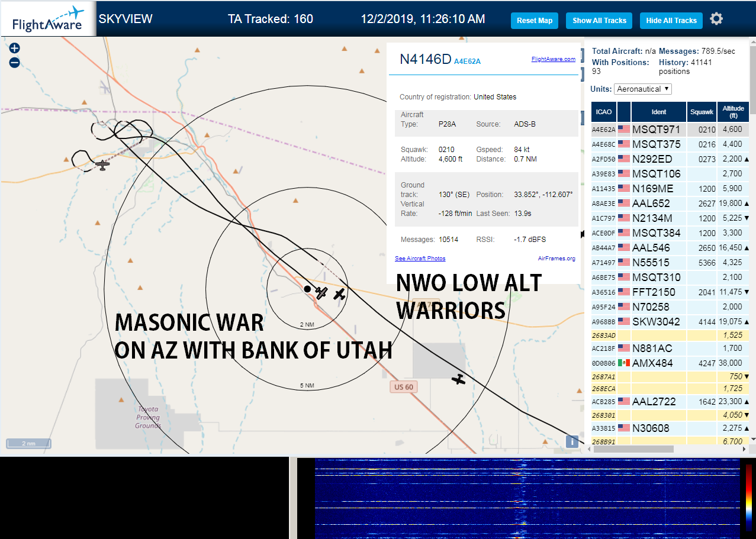Click the US flag in N30608 row
Image resolution: width=756 pixels, height=539 pixels.
point(624,428)
